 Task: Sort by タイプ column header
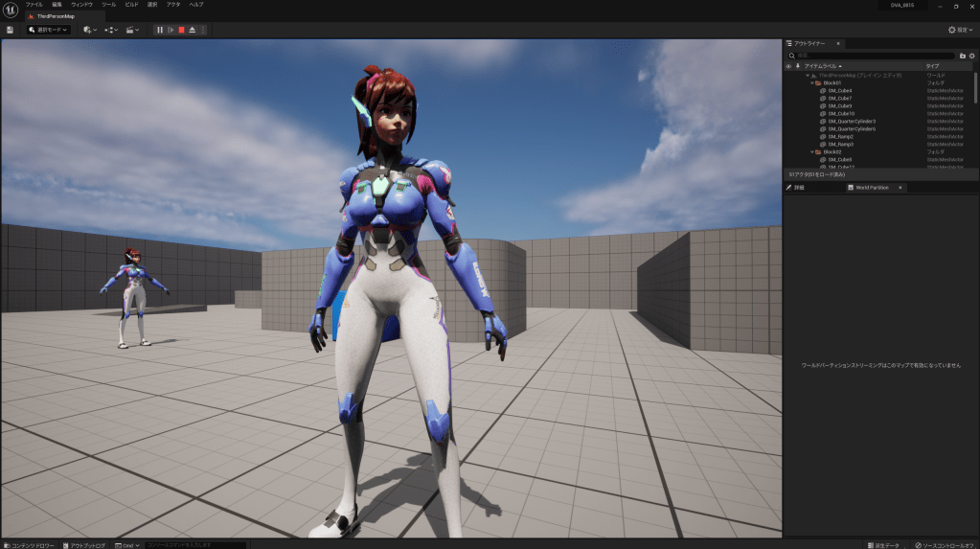click(932, 66)
